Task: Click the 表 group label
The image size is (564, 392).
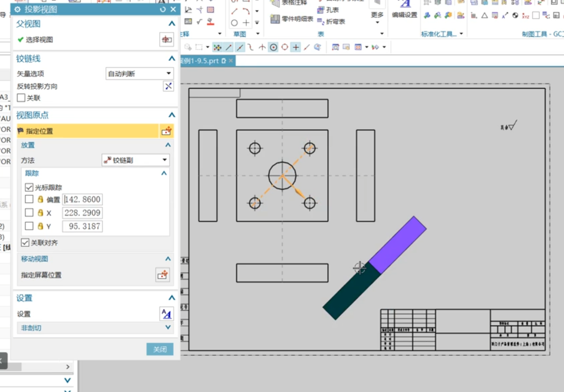Action: click(x=321, y=34)
